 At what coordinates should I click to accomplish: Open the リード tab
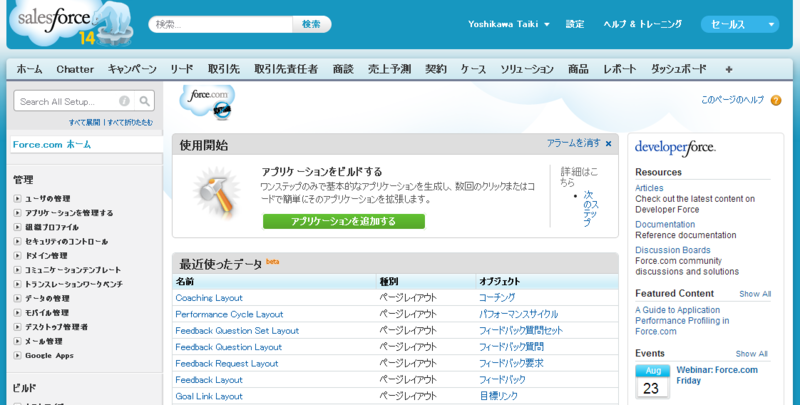coord(182,69)
